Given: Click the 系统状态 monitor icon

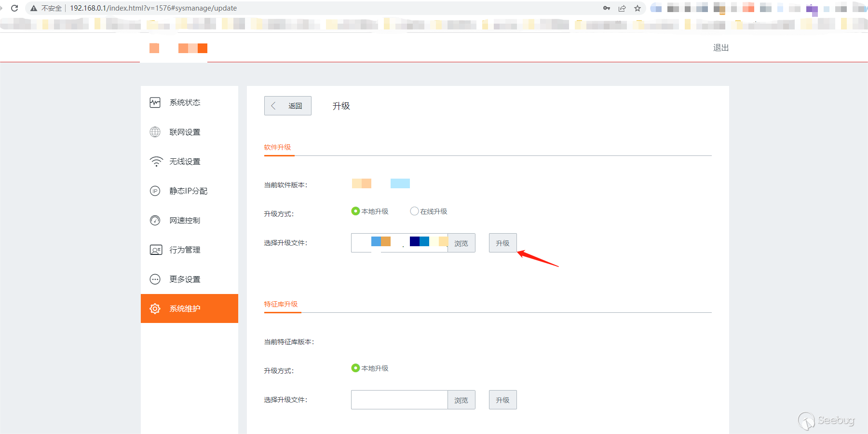Looking at the screenshot, I should 155,102.
